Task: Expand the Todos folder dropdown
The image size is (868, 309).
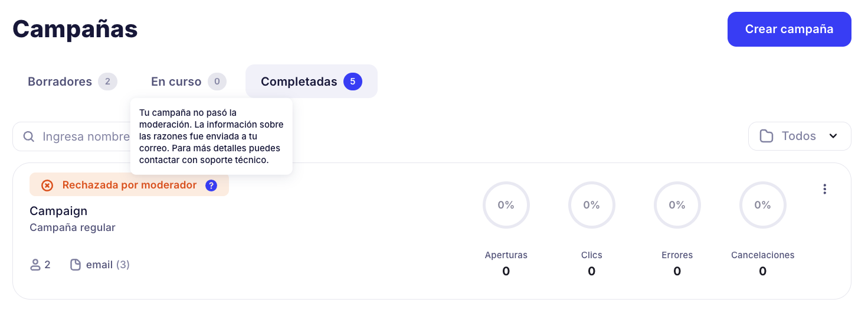Action: [x=798, y=136]
